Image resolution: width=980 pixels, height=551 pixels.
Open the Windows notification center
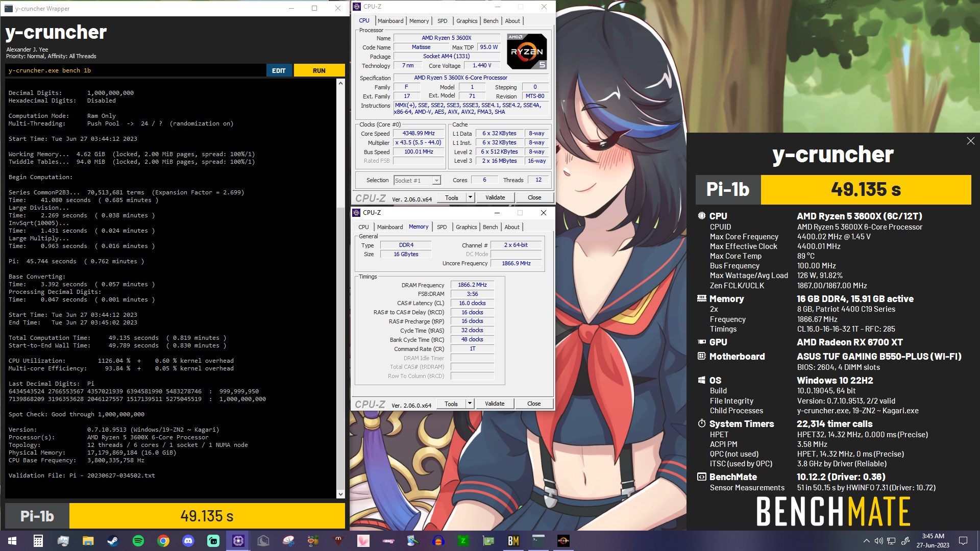(963, 541)
